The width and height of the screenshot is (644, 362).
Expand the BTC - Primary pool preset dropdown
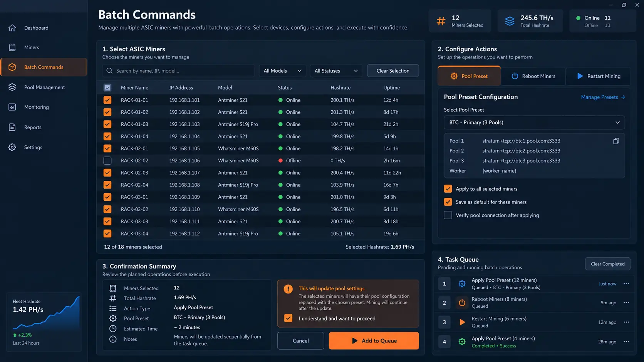pos(534,122)
